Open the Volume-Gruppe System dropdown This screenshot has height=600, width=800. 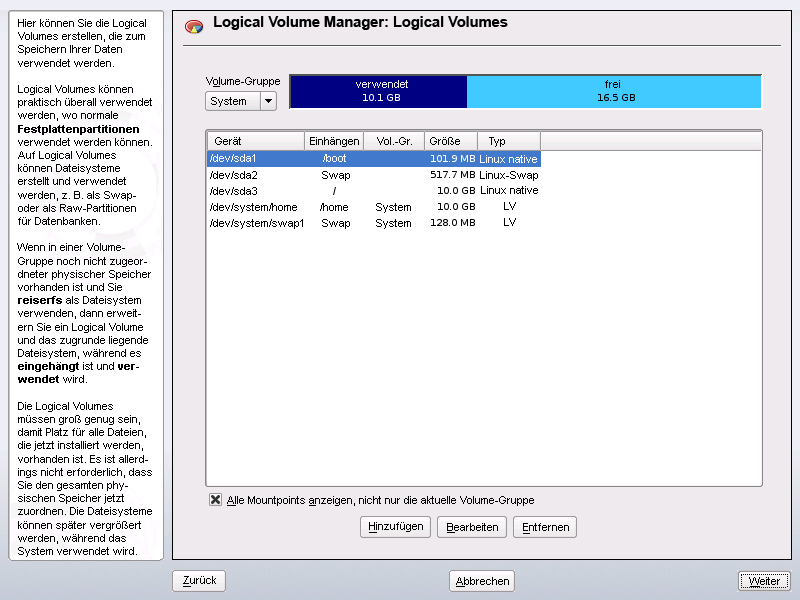pyautogui.click(x=240, y=101)
